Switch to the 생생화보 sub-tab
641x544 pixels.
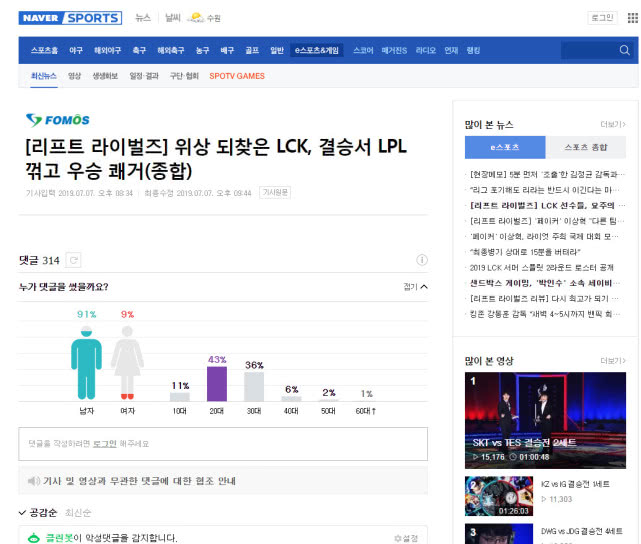click(x=105, y=76)
